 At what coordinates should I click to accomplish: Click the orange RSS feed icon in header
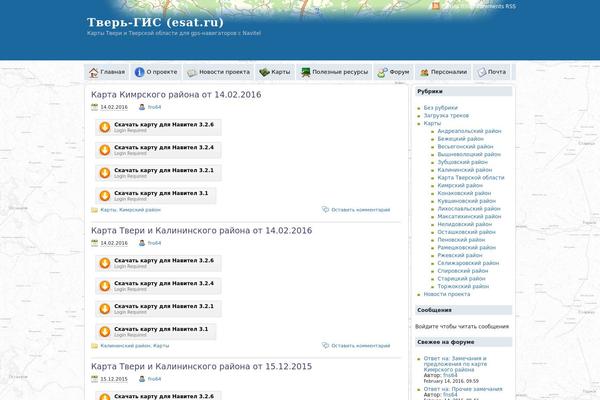click(x=436, y=6)
